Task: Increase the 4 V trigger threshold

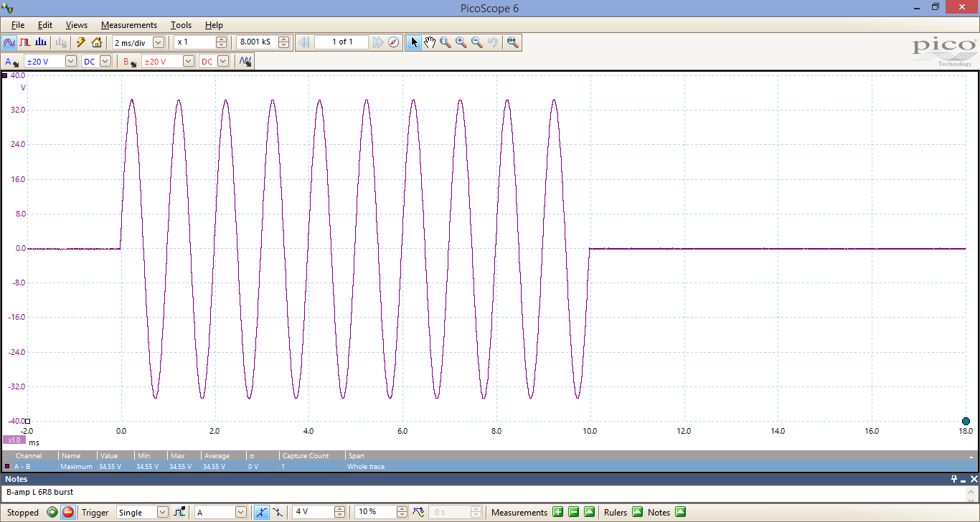Action: pos(340,509)
